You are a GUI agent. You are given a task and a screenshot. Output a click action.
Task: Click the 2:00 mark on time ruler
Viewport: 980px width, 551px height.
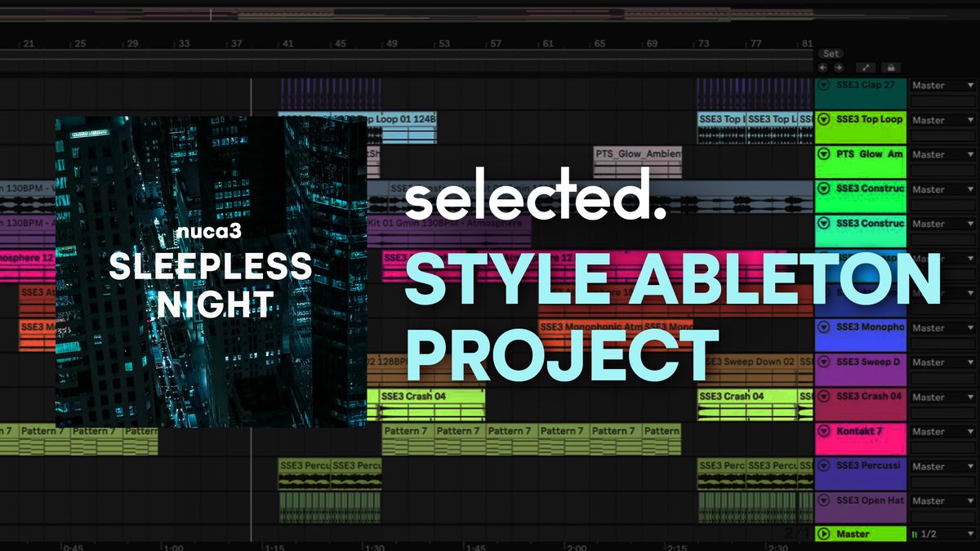[x=577, y=548]
